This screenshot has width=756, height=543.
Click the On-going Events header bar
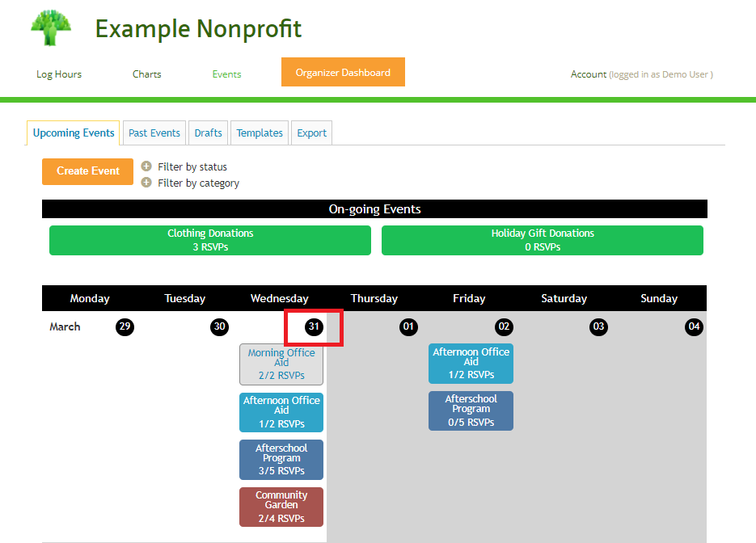point(374,209)
